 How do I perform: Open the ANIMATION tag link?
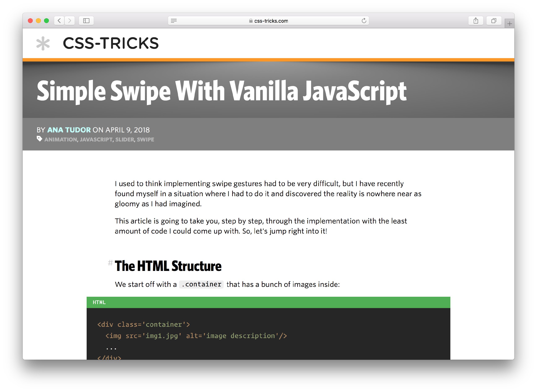(x=60, y=140)
